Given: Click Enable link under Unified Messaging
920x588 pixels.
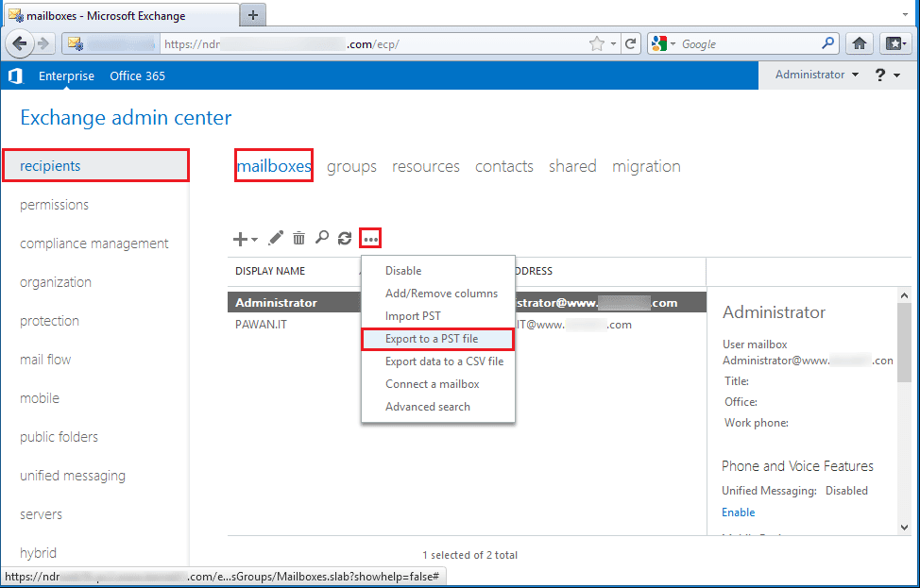Looking at the screenshot, I should (738, 512).
